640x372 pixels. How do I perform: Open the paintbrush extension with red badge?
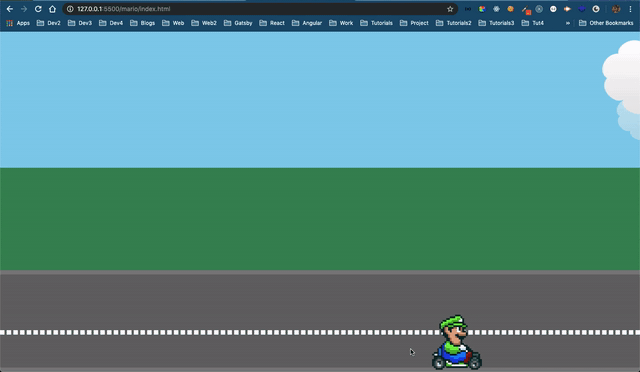pos(526,9)
